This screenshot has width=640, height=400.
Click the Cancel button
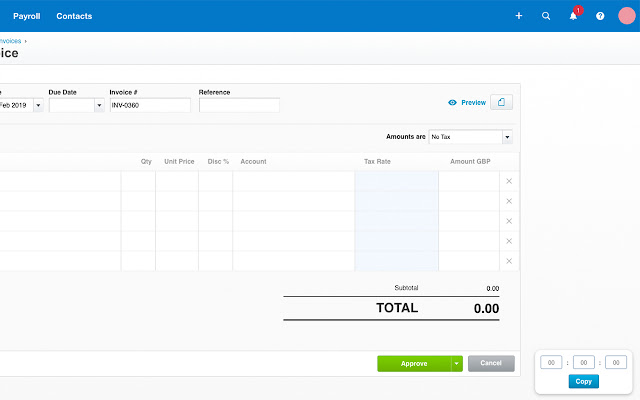click(491, 364)
